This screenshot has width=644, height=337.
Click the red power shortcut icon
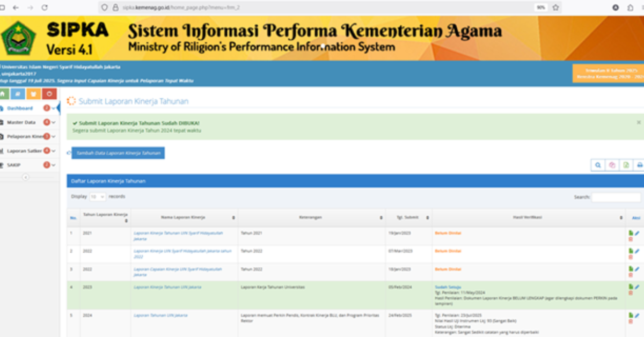(x=49, y=94)
